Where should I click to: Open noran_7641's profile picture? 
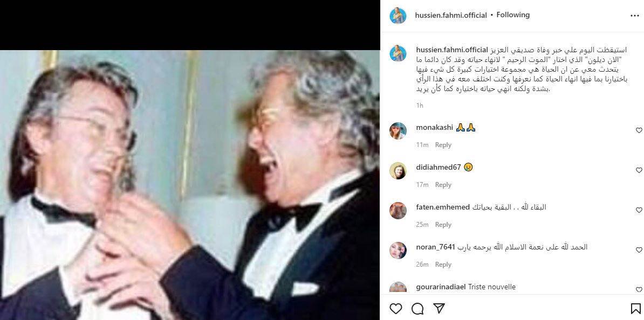(398, 251)
